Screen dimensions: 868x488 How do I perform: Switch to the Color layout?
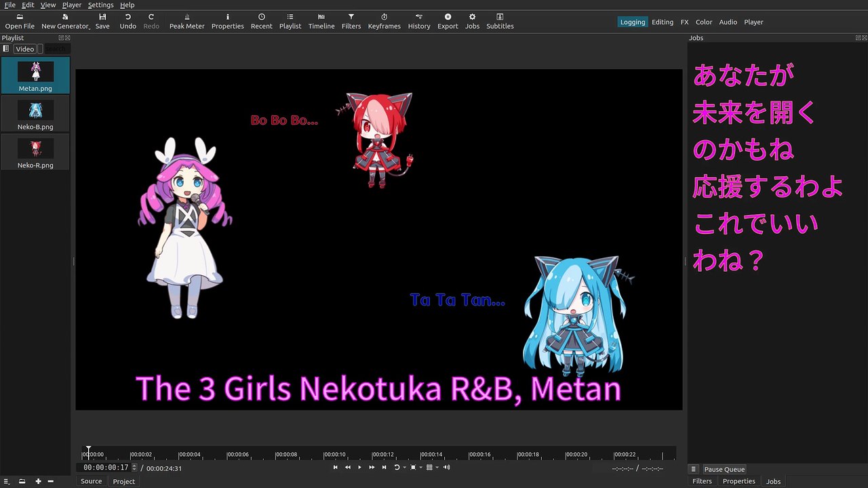[704, 22]
